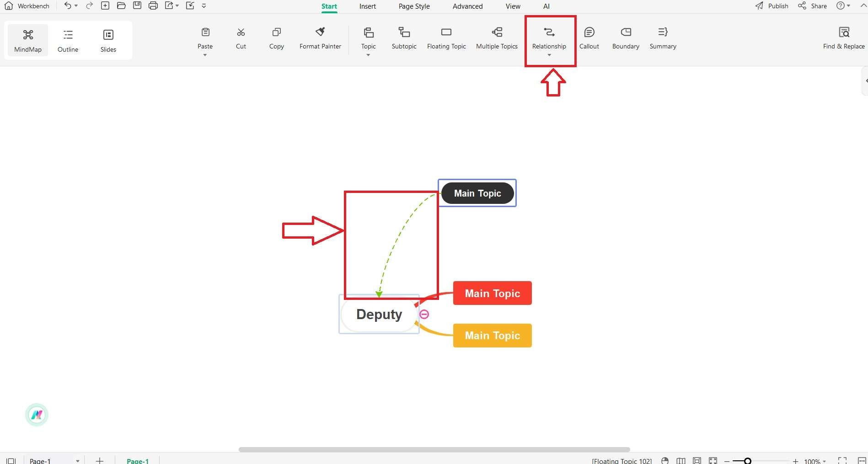868x464 pixels.
Task: Click the Cut scissors icon
Action: (241, 32)
